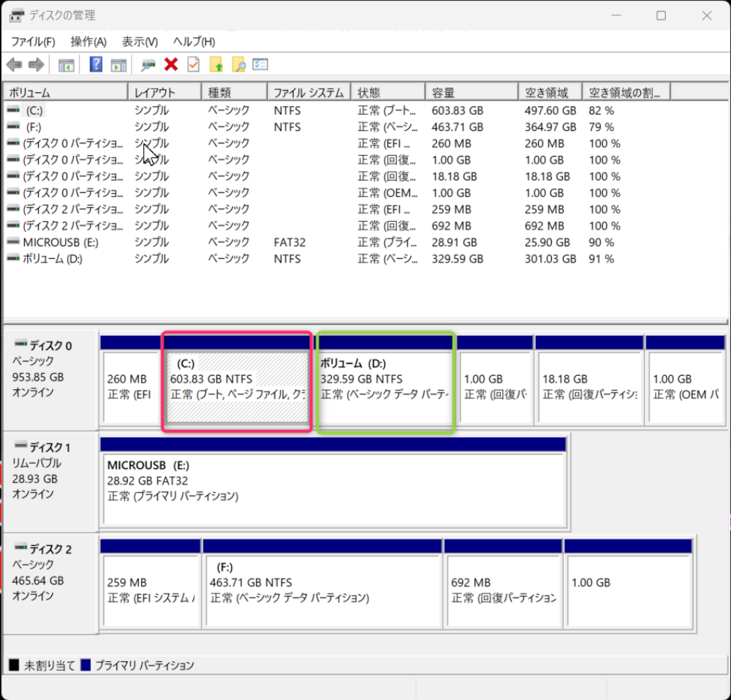731x700 pixels.
Task: Click the black 未割り当て legend swatch
Action: (x=14, y=666)
